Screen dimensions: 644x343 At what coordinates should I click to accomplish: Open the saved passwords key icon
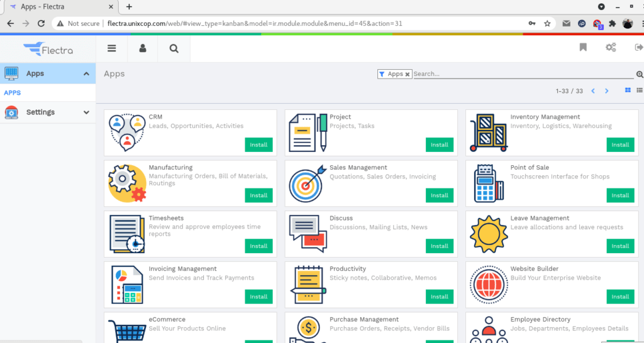(x=532, y=23)
